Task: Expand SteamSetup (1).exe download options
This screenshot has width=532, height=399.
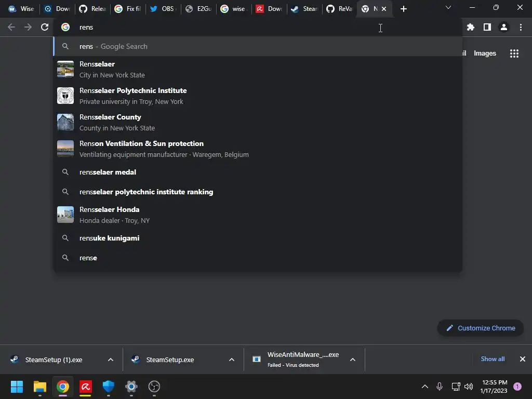Action: click(x=110, y=360)
